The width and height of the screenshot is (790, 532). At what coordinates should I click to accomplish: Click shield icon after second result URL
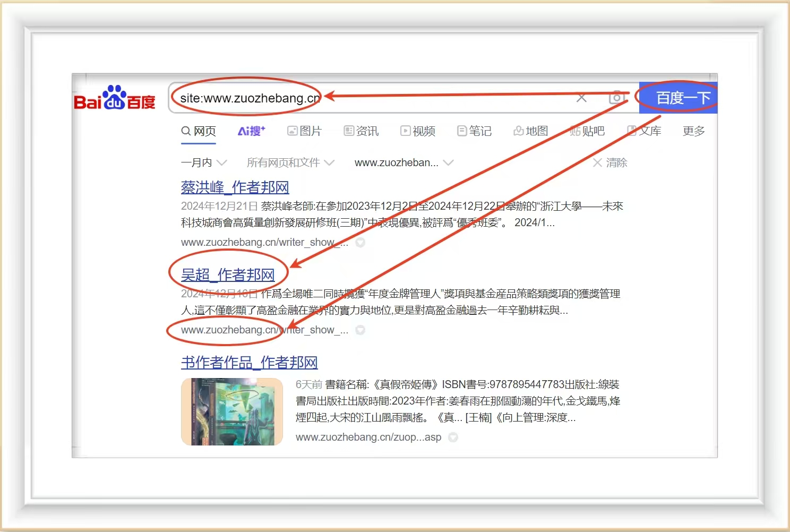click(360, 330)
